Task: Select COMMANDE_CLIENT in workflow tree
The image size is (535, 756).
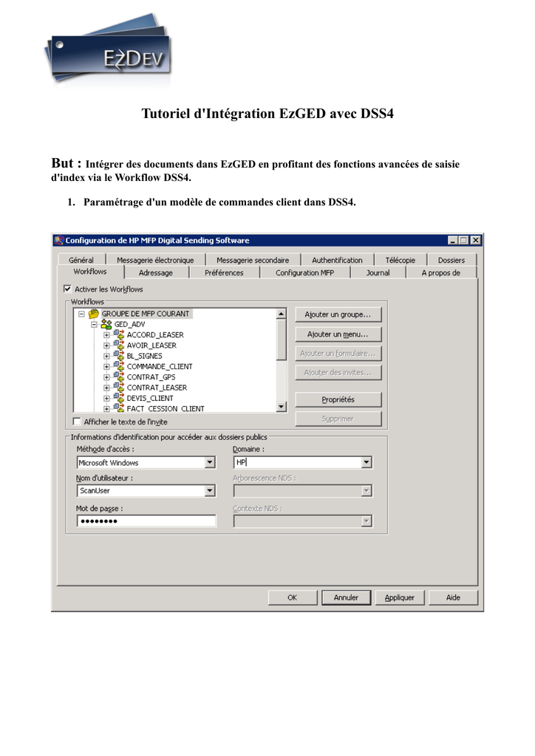Action: click(x=160, y=366)
